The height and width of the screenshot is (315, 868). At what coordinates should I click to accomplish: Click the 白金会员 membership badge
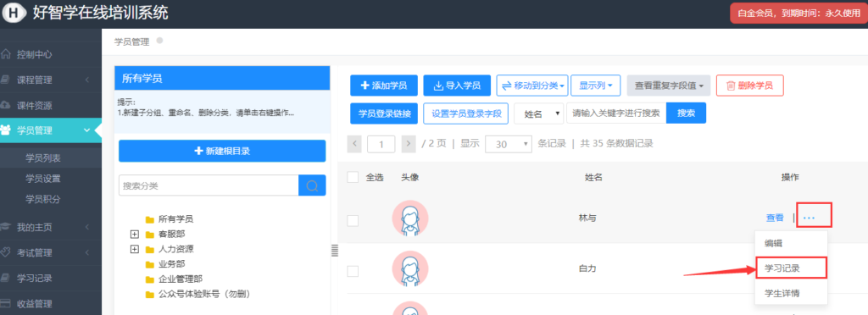tap(798, 14)
